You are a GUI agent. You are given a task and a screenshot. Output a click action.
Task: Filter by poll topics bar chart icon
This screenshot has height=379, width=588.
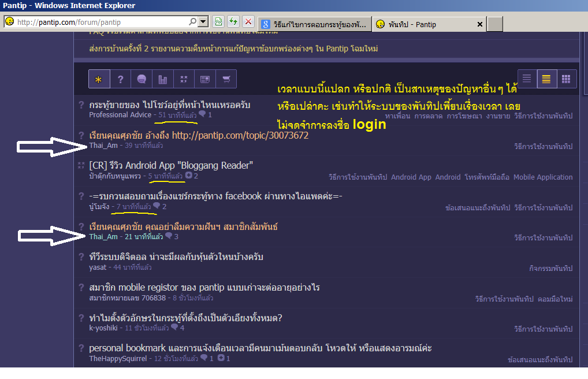pyautogui.click(x=163, y=79)
